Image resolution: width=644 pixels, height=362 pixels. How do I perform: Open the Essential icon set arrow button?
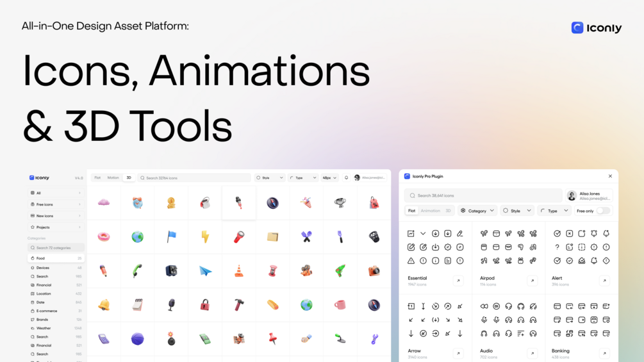point(458,281)
